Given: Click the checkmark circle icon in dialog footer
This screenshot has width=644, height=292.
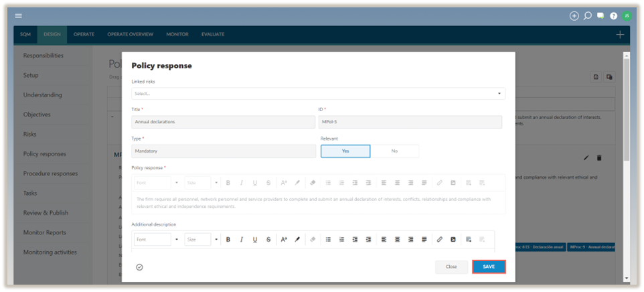Looking at the screenshot, I should [x=139, y=267].
